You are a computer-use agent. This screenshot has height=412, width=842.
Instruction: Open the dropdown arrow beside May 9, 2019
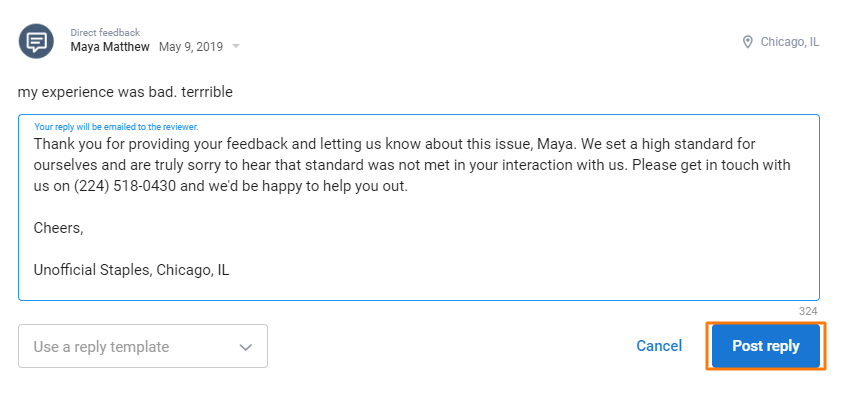pos(236,47)
